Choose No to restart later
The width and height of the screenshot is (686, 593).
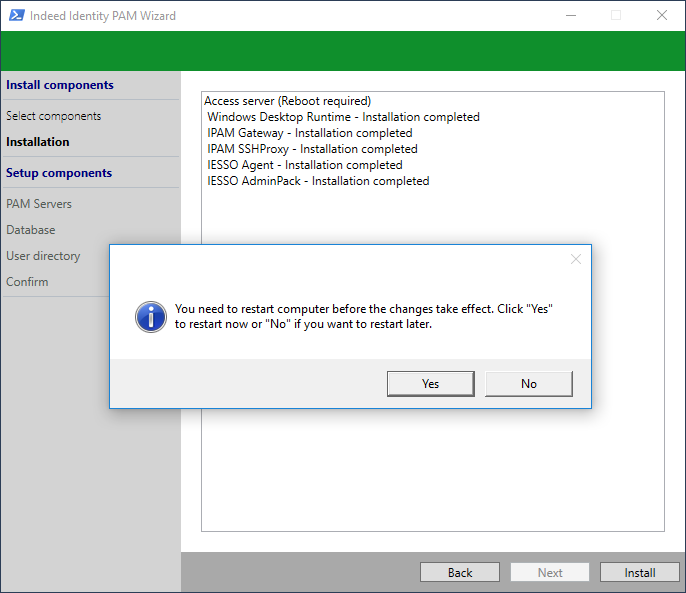pos(528,384)
